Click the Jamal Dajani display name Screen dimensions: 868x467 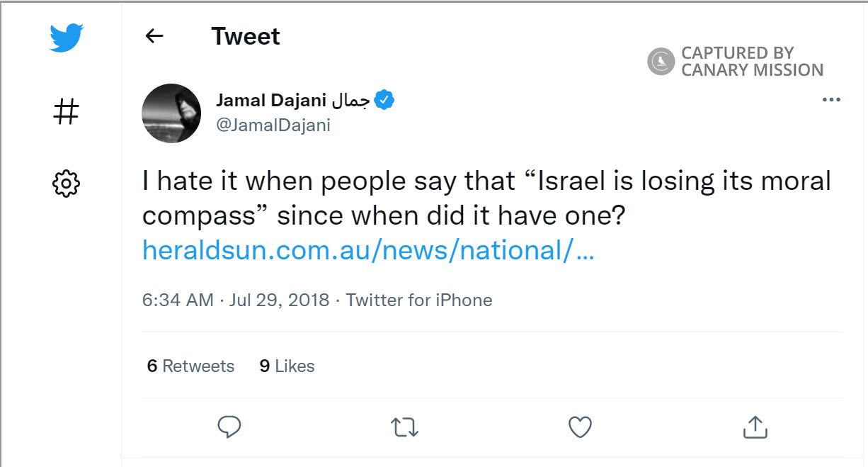pyautogui.click(x=292, y=100)
